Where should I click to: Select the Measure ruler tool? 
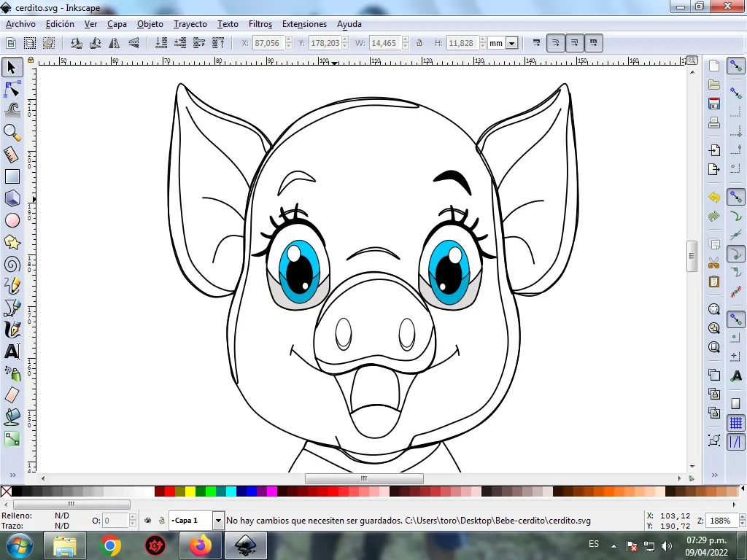[12, 155]
